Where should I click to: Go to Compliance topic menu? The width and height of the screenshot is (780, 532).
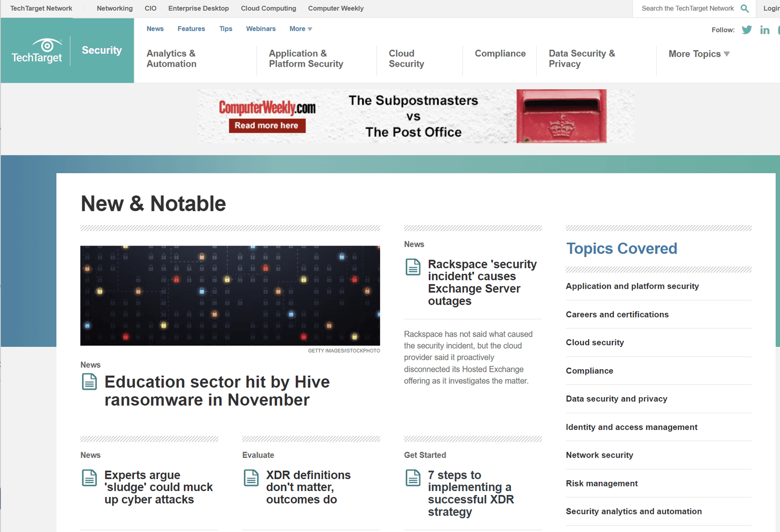click(x=500, y=54)
